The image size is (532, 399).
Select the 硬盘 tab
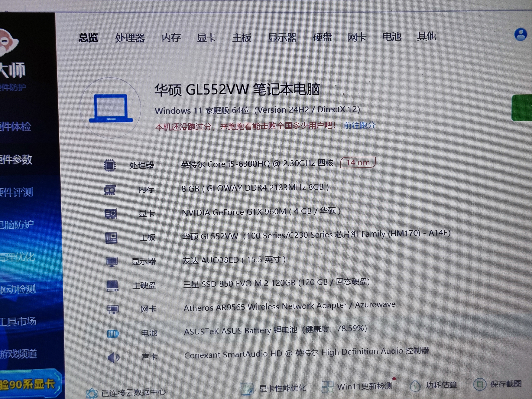pos(322,37)
